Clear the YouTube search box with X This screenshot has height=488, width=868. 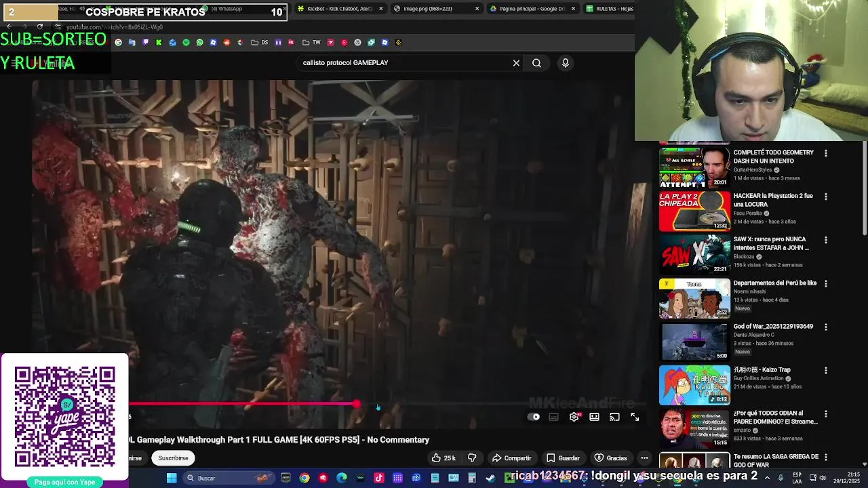click(516, 63)
